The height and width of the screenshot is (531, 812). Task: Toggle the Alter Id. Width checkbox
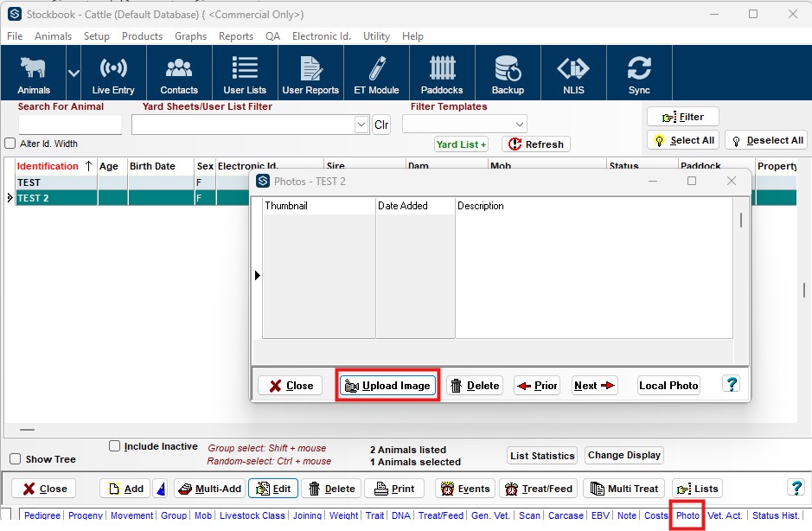point(10,144)
